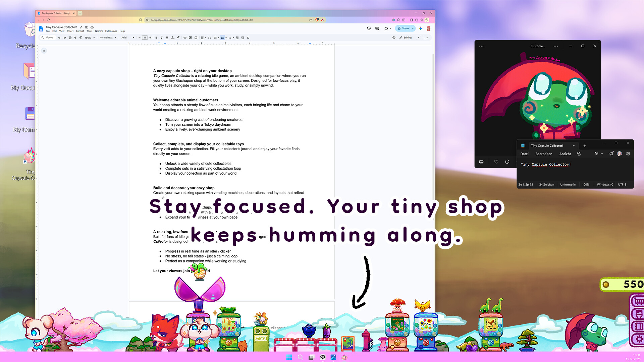This screenshot has width=644, height=362.
Task: Undo the last edit in Docs
Action: (x=59, y=38)
